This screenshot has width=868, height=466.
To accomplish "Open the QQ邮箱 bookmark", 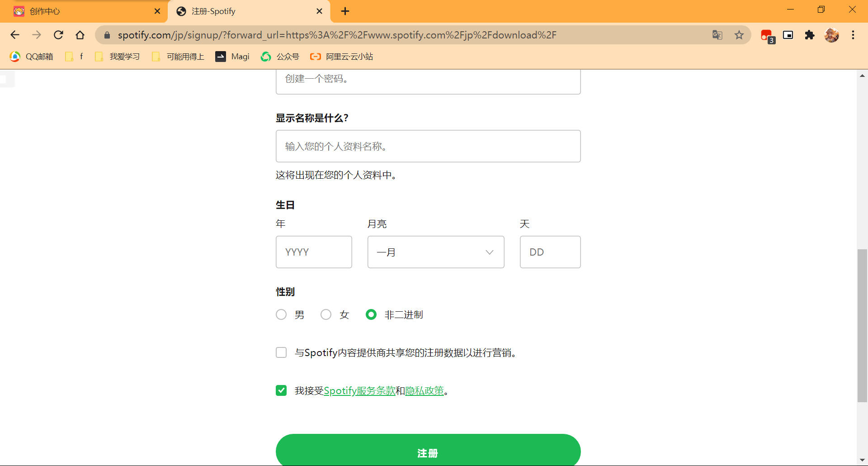I will point(32,57).
